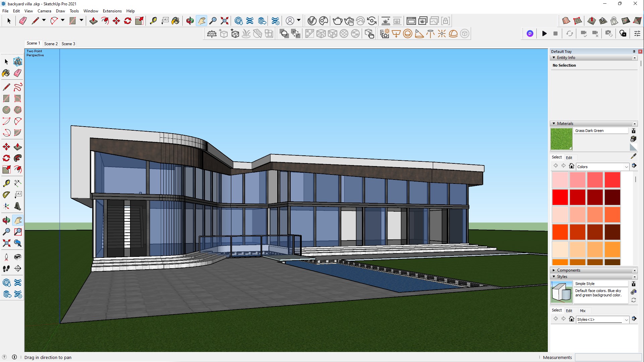The width and height of the screenshot is (644, 362).
Task: Select the Orbit tool in top toolbar
Action: (190, 21)
